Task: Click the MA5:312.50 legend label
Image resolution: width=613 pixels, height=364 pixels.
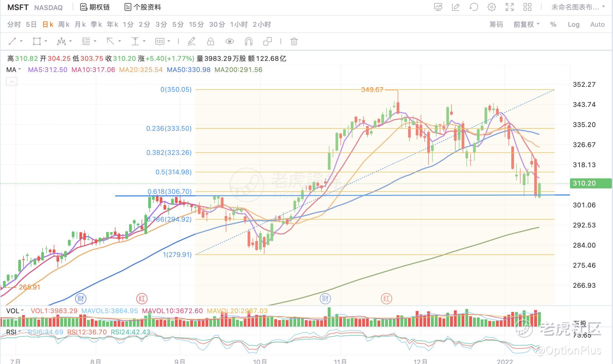Action: [x=47, y=70]
